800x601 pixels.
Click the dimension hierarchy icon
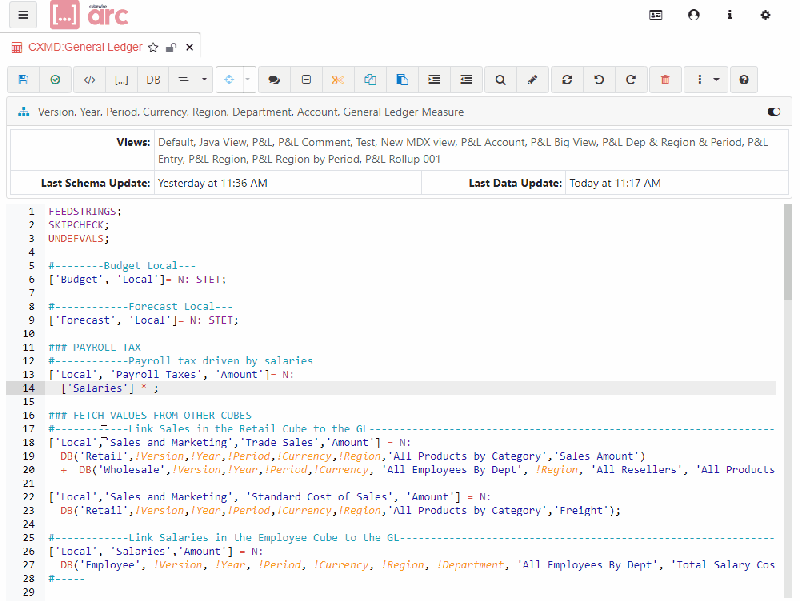click(23, 112)
